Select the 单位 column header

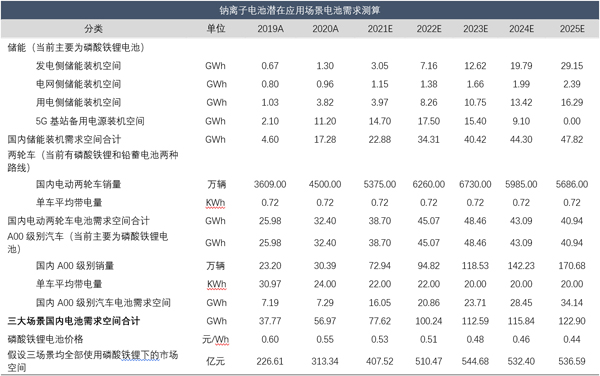point(216,29)
